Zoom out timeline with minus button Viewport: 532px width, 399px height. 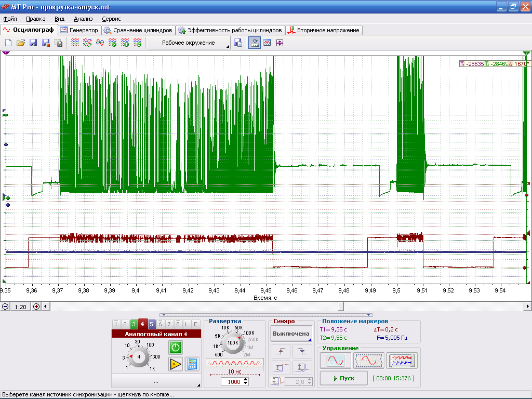[x=5, y=307]
